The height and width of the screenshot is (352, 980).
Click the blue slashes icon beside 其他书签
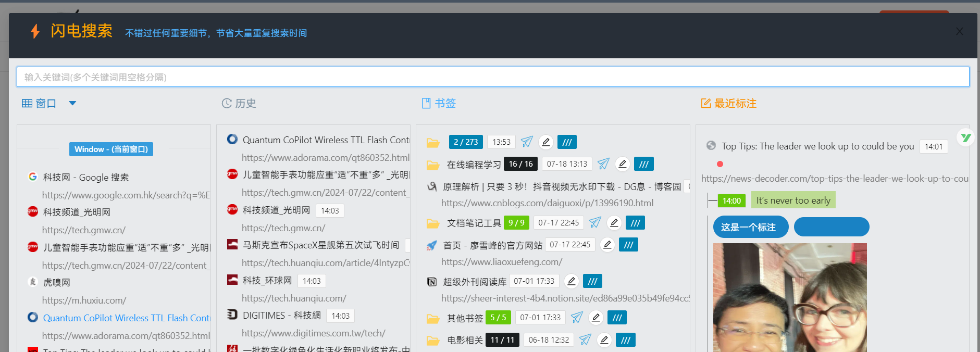[617, 318]
